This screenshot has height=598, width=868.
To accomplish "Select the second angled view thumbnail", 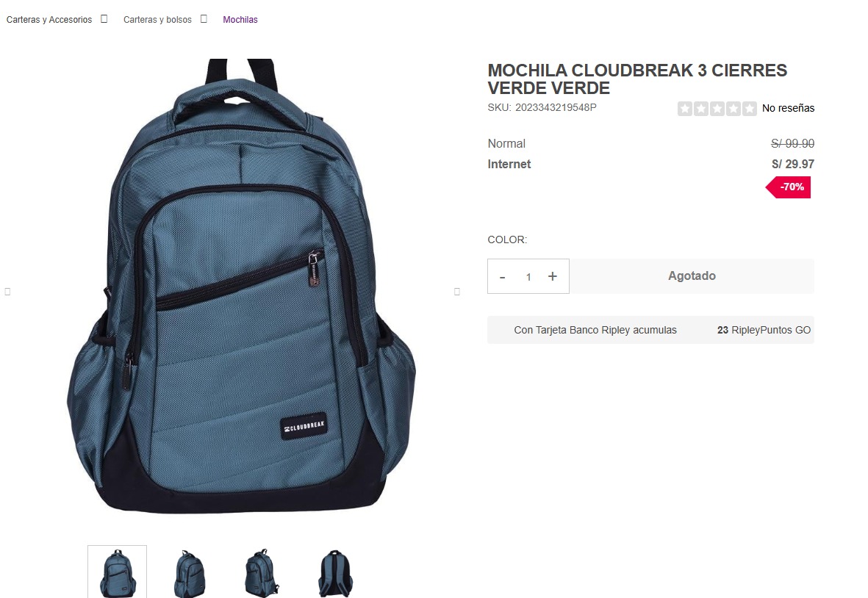I will 190,572.
